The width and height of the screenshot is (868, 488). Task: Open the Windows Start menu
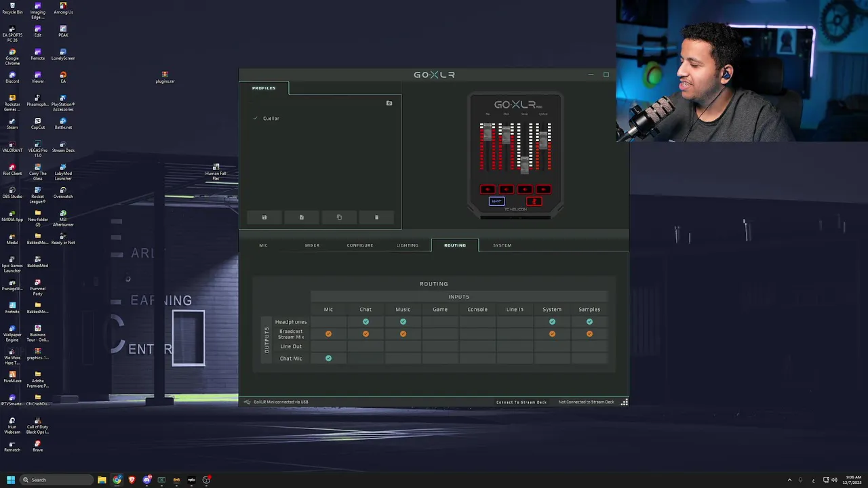[11, 480]
